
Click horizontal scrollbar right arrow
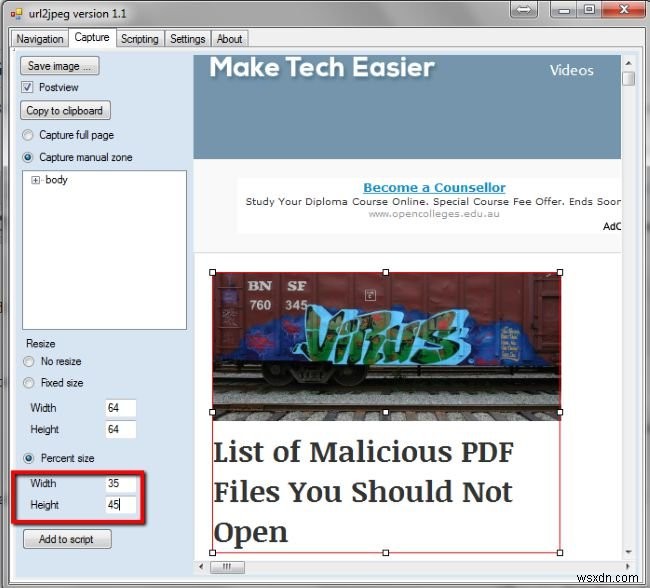click(628, 566)
